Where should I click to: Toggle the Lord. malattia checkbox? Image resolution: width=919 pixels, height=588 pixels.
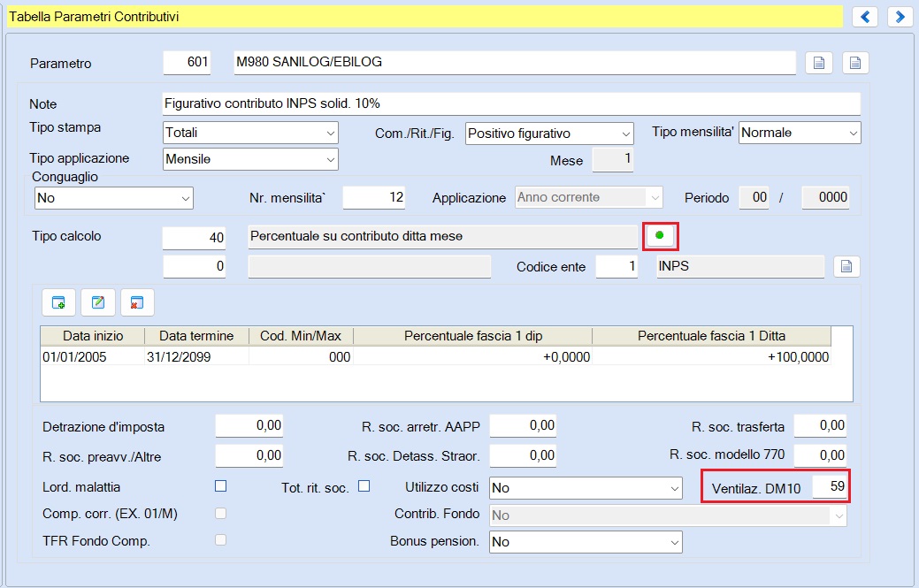220,486
